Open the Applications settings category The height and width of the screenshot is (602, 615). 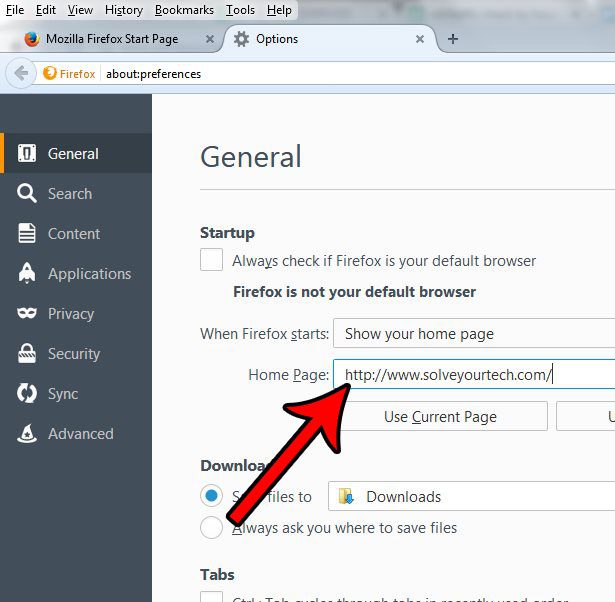(76, 273)
